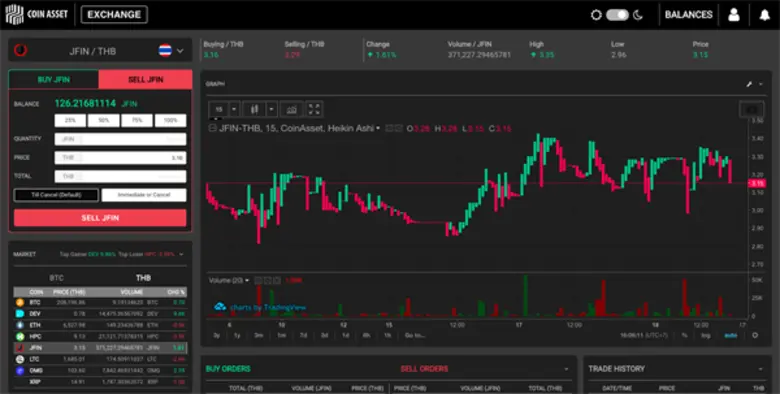Click the red SELL JFIN submit button
This screenshot has height=394, width=780.
(100, 218)
